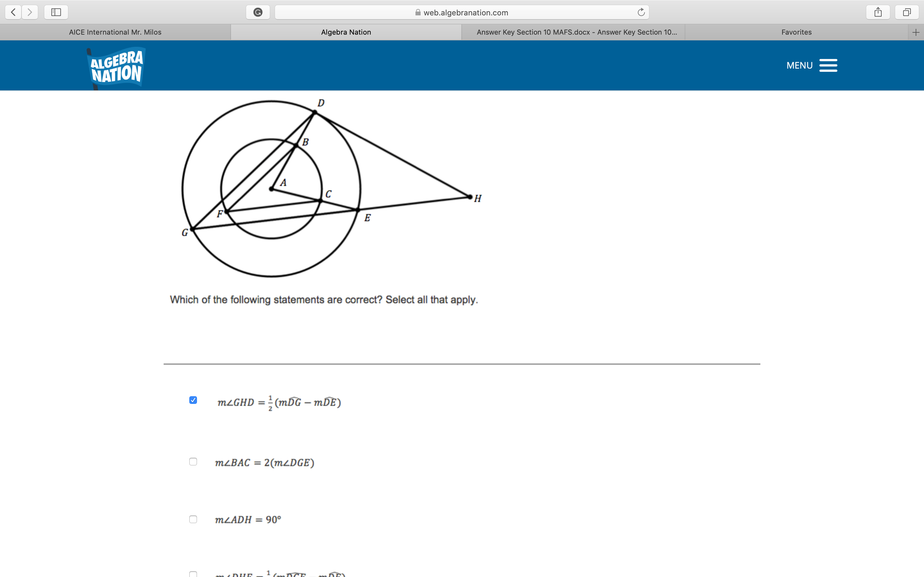Screen dimensions: 924x577
Task: Check the m∠BAC = 2(m∠DGE) answer choice
Action: (193, 462)
